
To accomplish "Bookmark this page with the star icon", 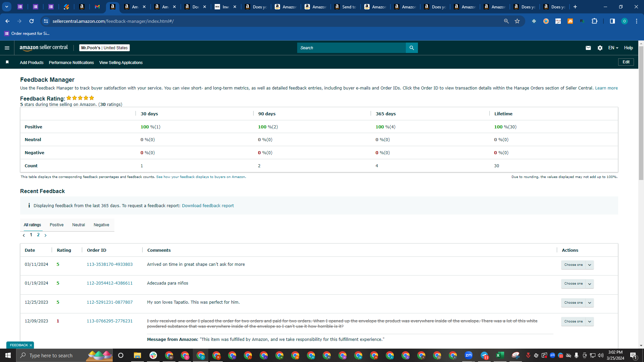I will click(x=517, y=21).
